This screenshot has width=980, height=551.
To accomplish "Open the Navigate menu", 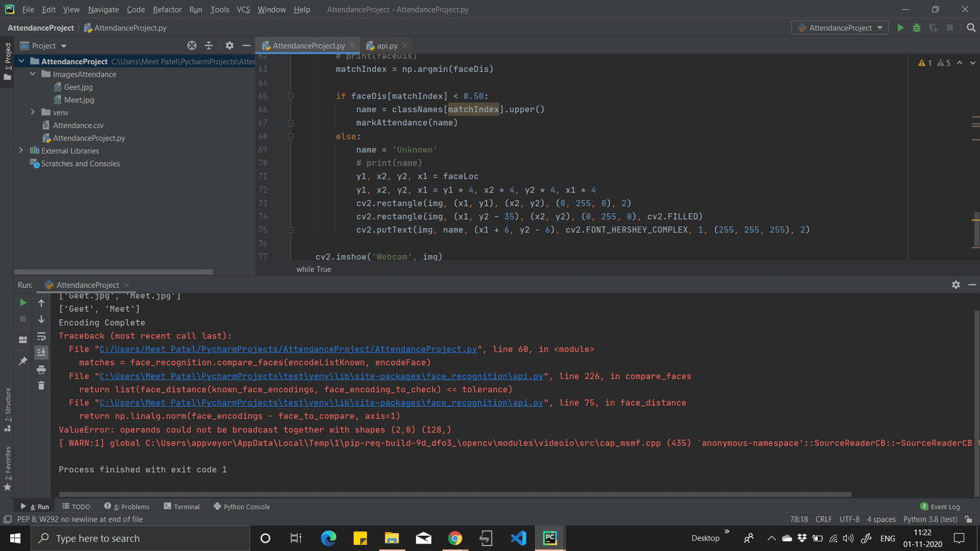I will (103, 10).
